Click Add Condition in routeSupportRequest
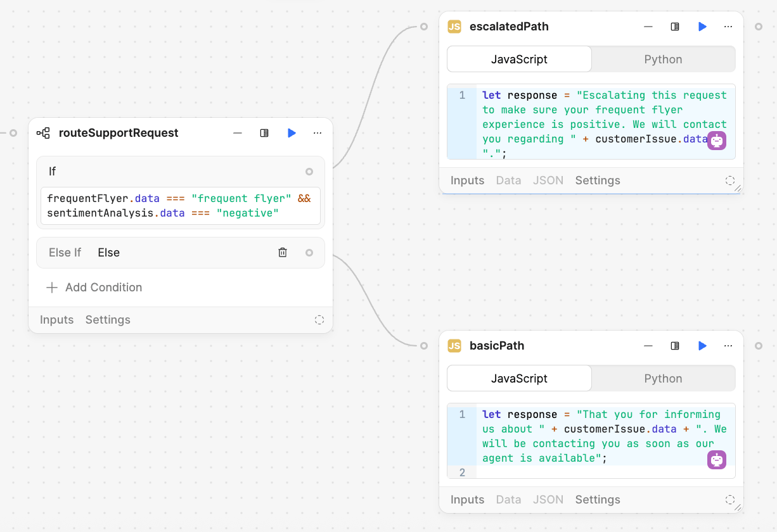 94,288
